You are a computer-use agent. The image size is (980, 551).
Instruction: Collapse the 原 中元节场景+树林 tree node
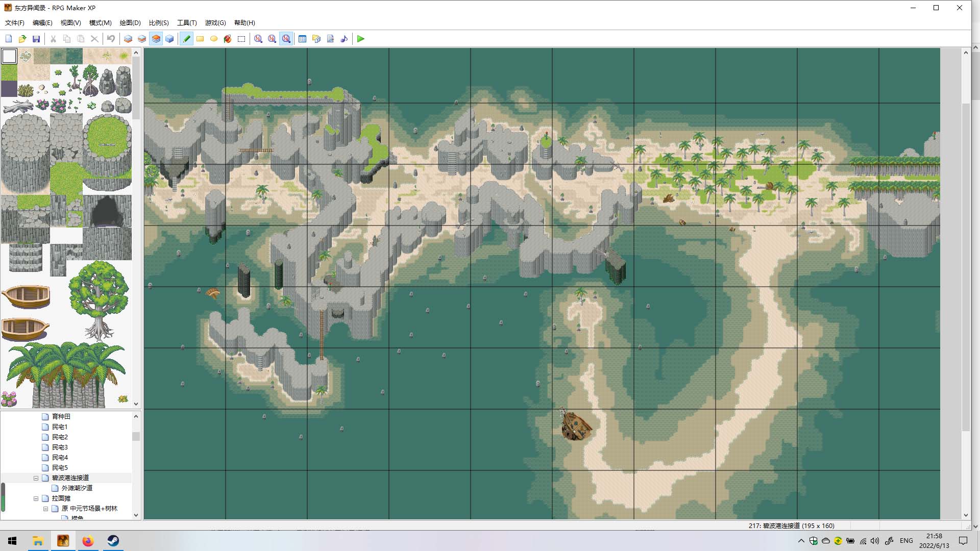pos(45,509)
